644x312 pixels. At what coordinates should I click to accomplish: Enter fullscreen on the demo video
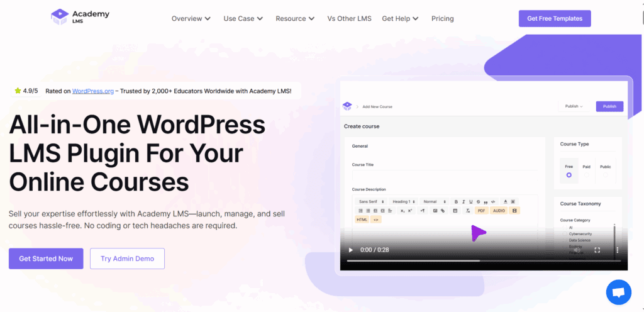tap(597, 250)
